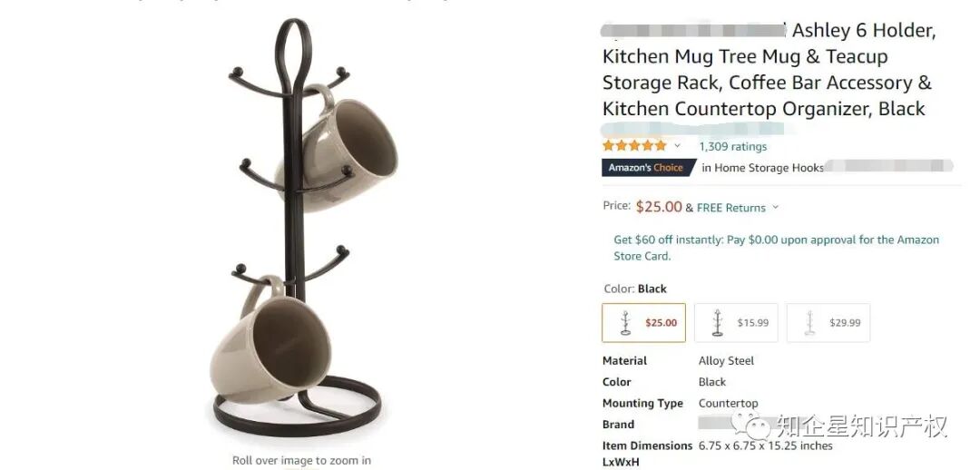The image size is (980, 470).
Task: Open the 1,309 ratings link
Action: [x=732, y=147]
